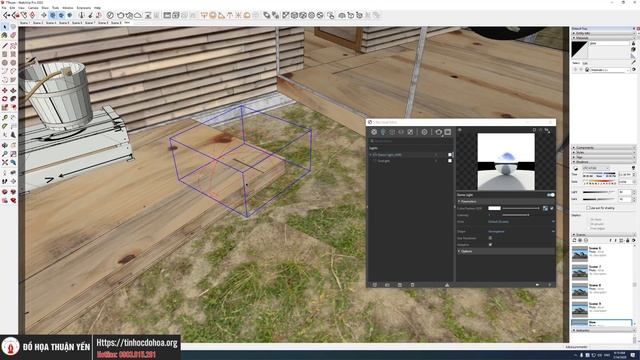Open Extensions menu
This screenshot has width=640, height=360.
(84, 8)
